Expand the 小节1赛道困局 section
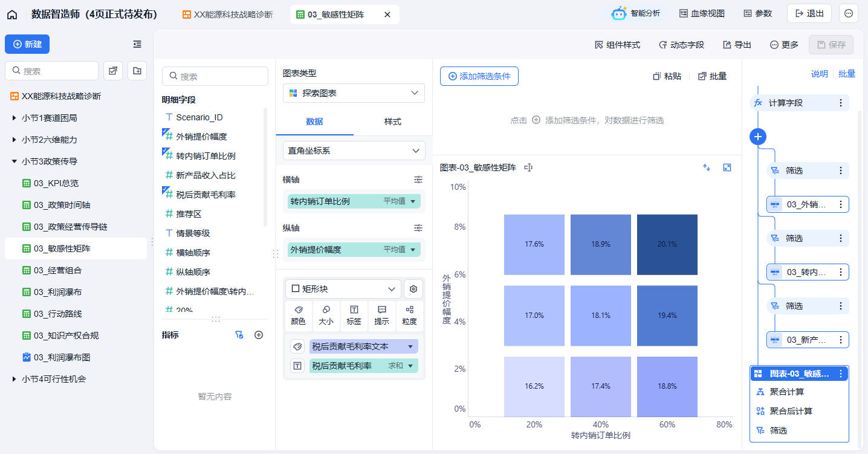The width and height of the screenshot is (868, 454). (x=14, y=118)
